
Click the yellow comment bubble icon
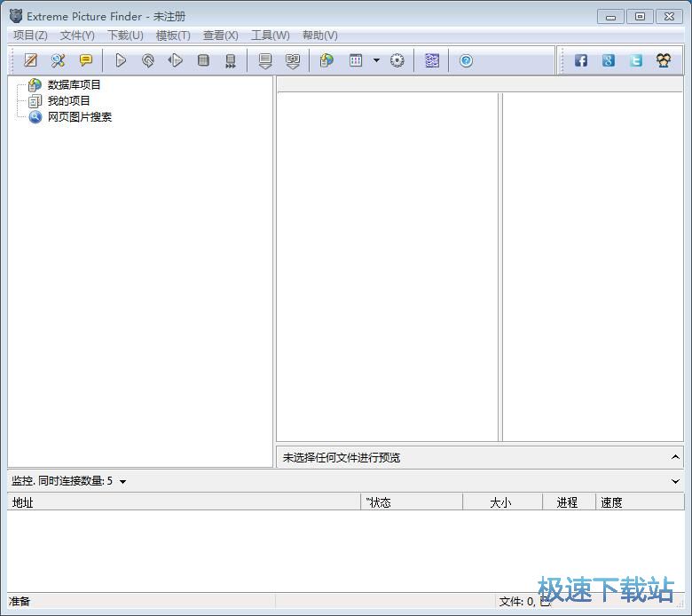[86, 60]
